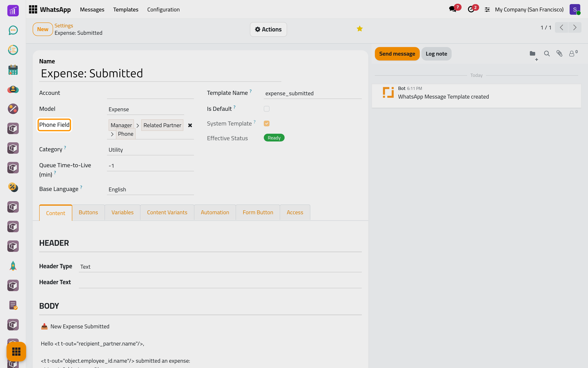The width and height of the screenshot is (588, 368).
Task: Open conversations with 7 unread messages
Action: [454, 9]
